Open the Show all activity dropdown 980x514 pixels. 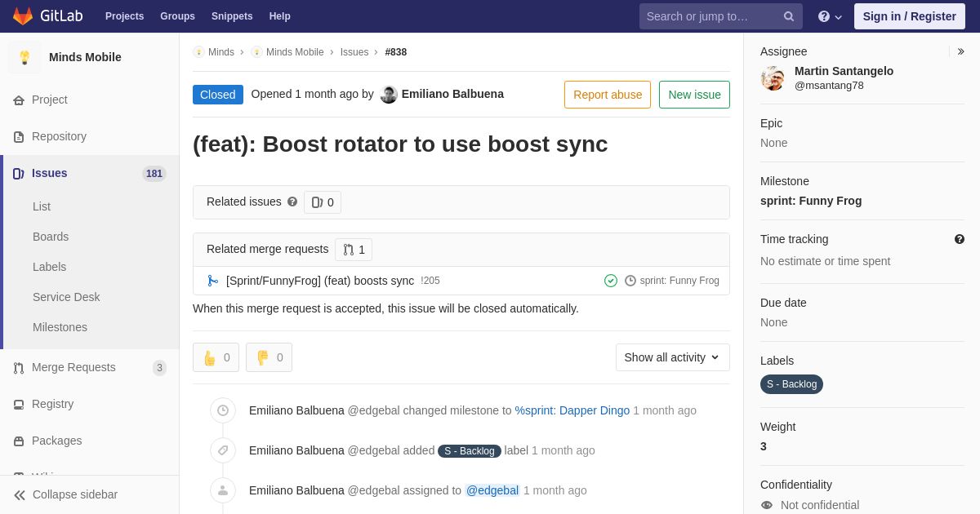click(672, 357)
